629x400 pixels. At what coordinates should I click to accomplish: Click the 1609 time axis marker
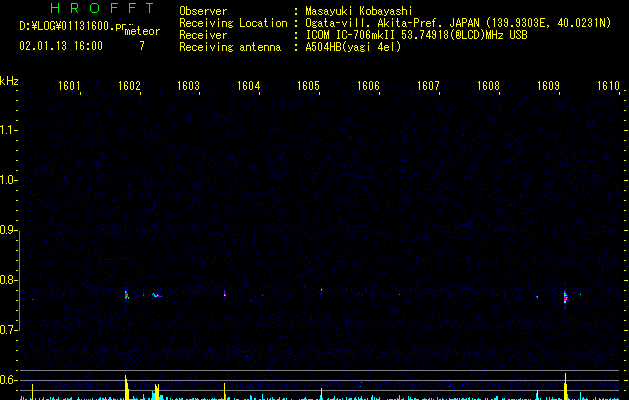548,86
